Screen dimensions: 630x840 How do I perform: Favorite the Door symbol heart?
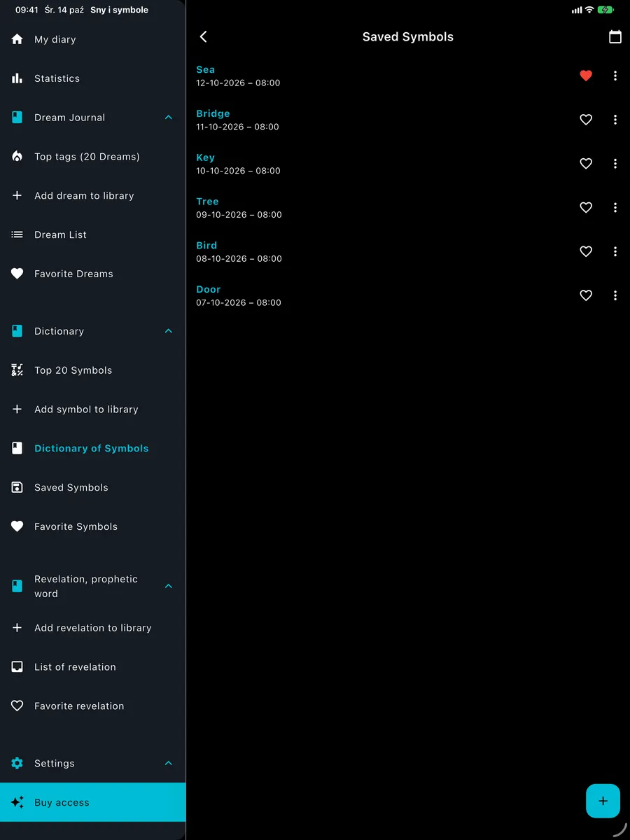click(586, 295)
